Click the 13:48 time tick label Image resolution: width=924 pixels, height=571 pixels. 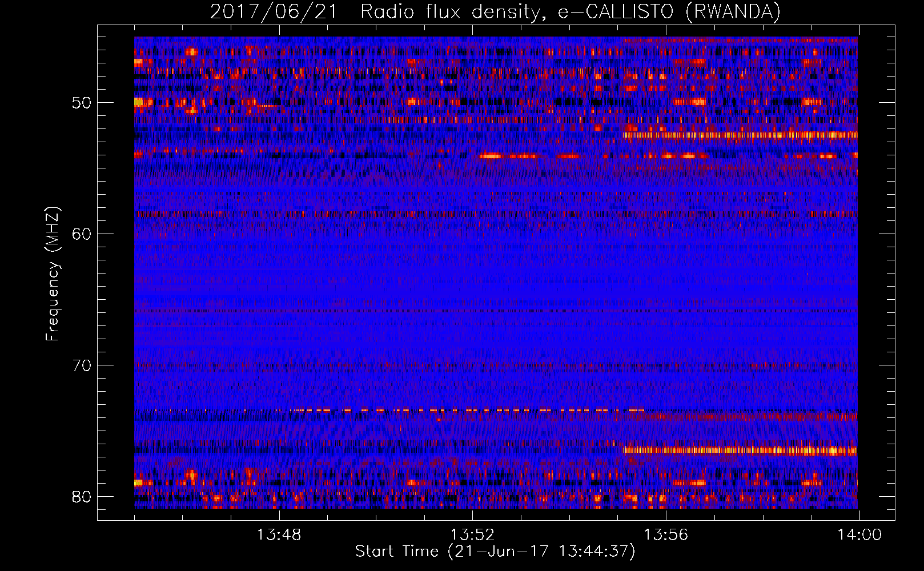[x=279, y=535]
